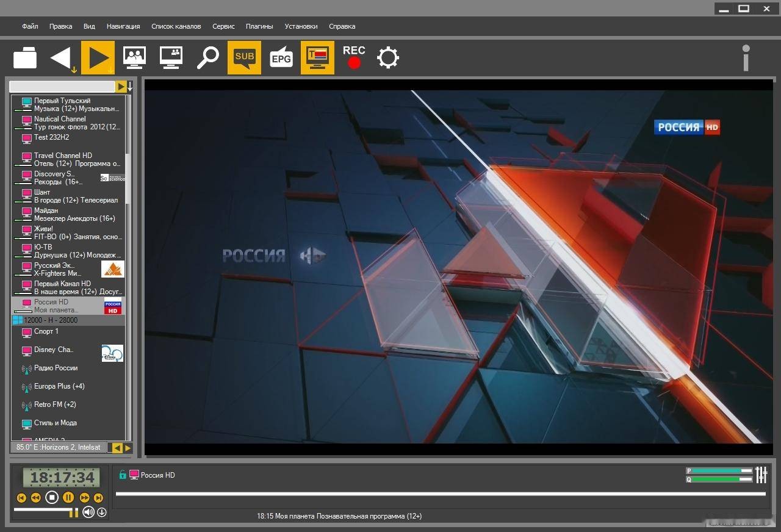The width and height of the screenshot is (781, 532).
Task: Skip to end playback button
Action: pos(98,498)
